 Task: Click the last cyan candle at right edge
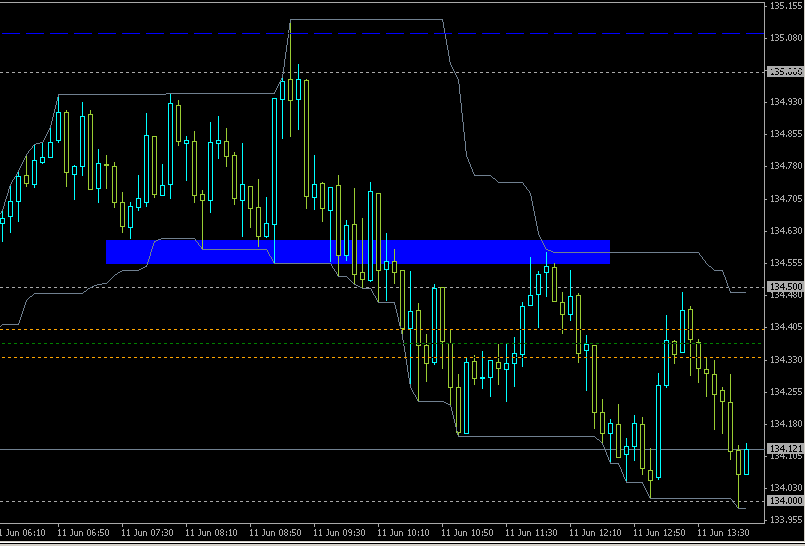pyautogui.click(x=746, y=461)
